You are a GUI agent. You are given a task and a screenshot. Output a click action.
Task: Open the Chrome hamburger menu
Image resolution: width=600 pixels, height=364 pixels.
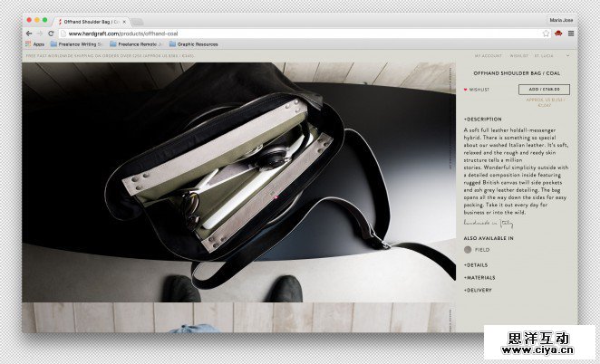tap(570, 33)
